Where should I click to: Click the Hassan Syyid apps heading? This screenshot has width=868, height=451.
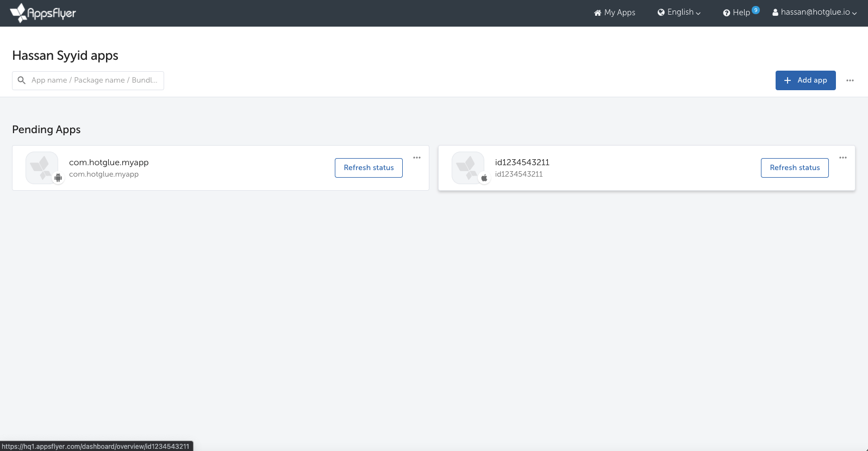click(x=65, y=55)
